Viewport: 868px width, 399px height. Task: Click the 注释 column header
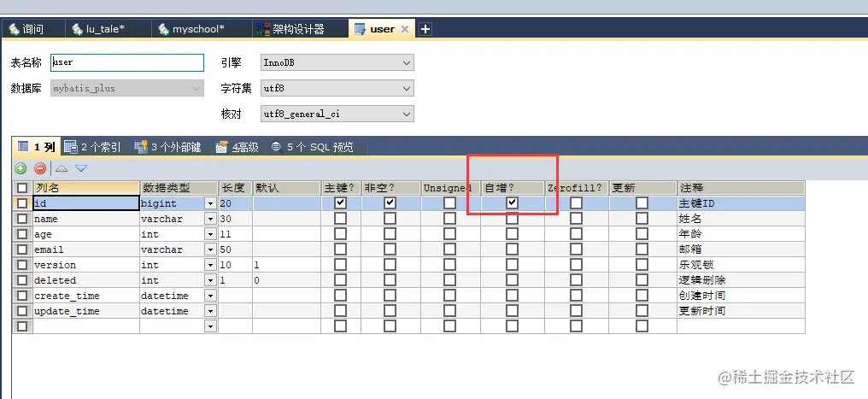(x=741, y=188)
